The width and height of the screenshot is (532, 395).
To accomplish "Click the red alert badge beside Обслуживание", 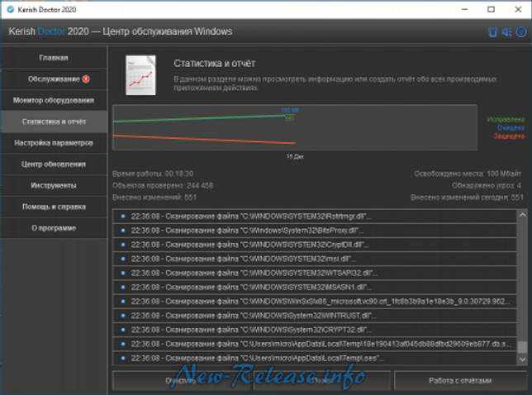I will (86, 79).
